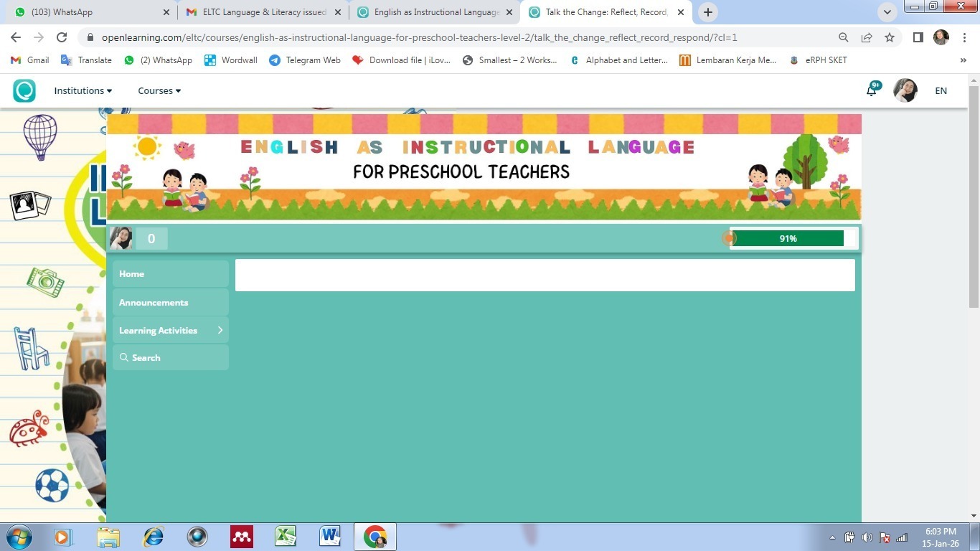The width and height of the screenshot is (980, 551).
Task: Click the Windows Start button
Action: click(18, 537)
